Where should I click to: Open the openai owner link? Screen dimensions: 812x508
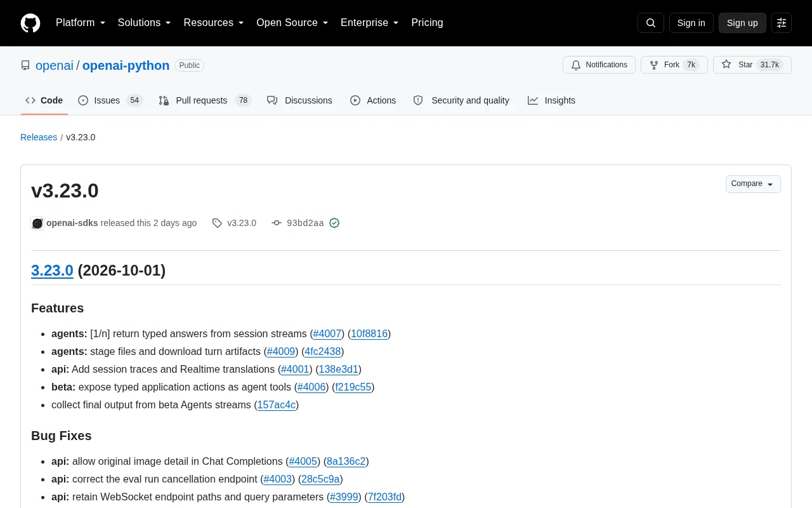pyautogui.click(x=55, y=65)
